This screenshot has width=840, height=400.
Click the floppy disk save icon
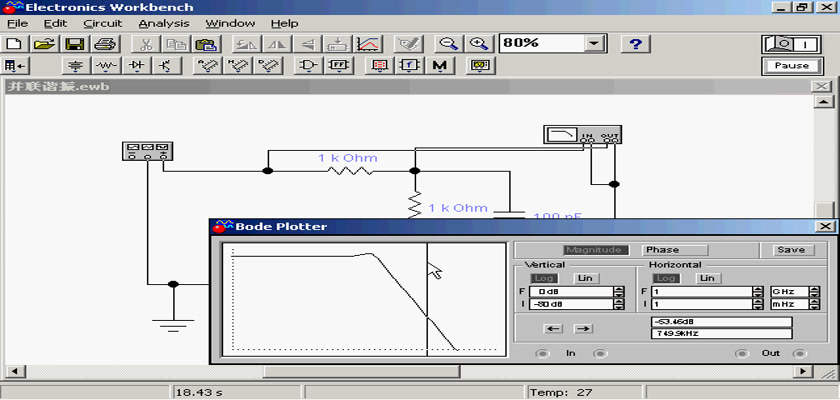[x=75, y=43]
